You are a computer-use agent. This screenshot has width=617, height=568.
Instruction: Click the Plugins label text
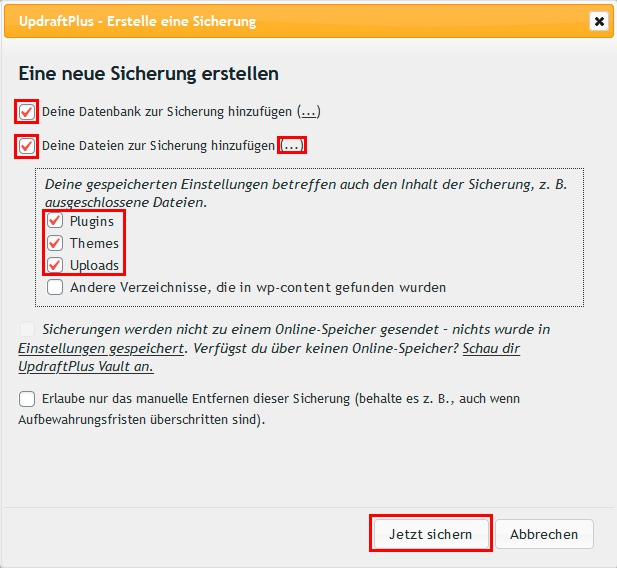pyautogui.click(x=92, y=221)
